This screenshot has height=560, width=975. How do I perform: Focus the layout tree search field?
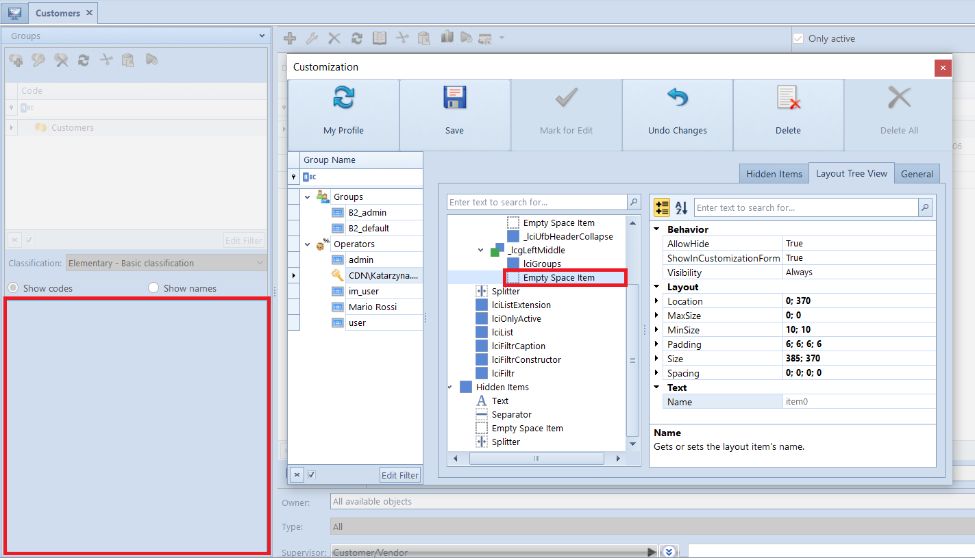(x=537, y=202)
